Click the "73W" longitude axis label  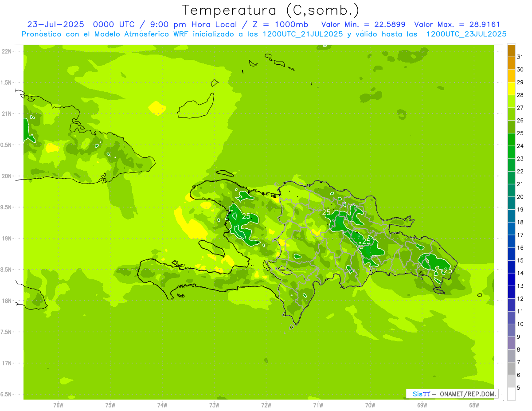click(214, 405)
